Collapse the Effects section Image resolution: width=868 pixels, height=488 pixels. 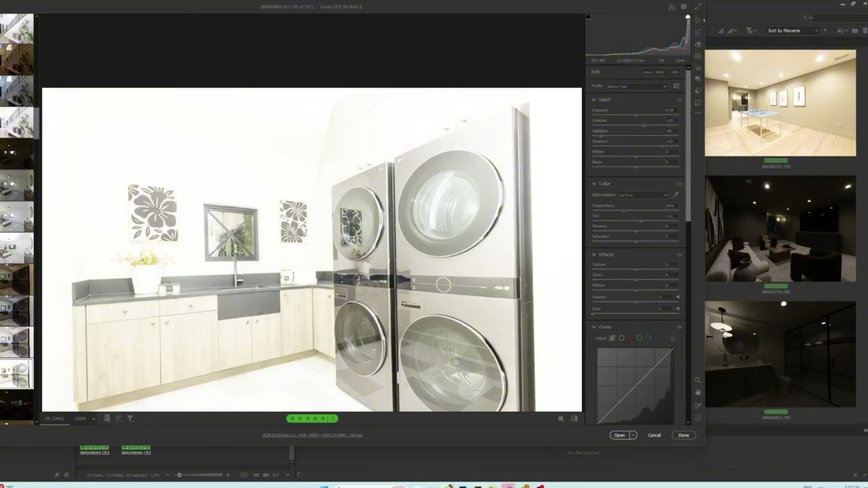[595, 255]
